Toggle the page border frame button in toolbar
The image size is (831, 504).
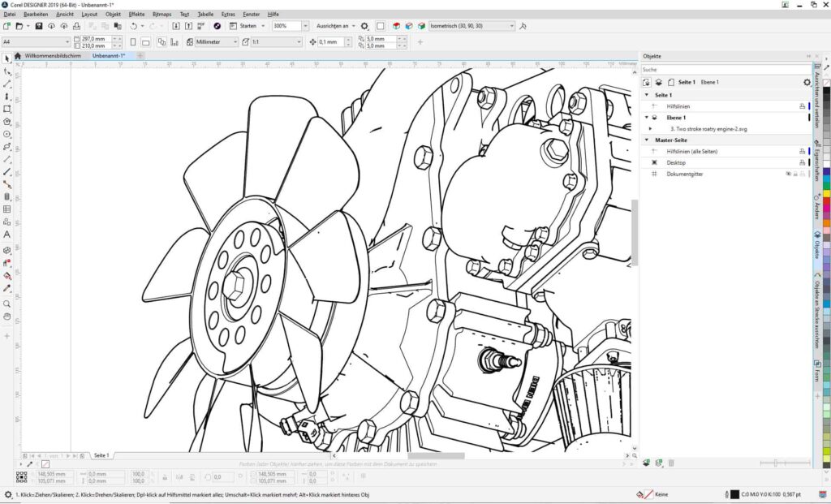point(381,26)
